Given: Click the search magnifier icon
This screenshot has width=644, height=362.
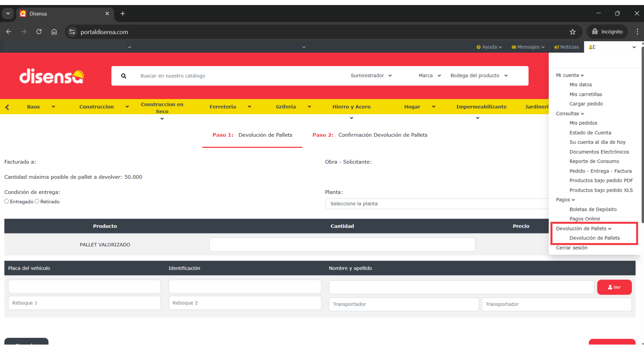Looking at the screenshot, I should [124, 76].
